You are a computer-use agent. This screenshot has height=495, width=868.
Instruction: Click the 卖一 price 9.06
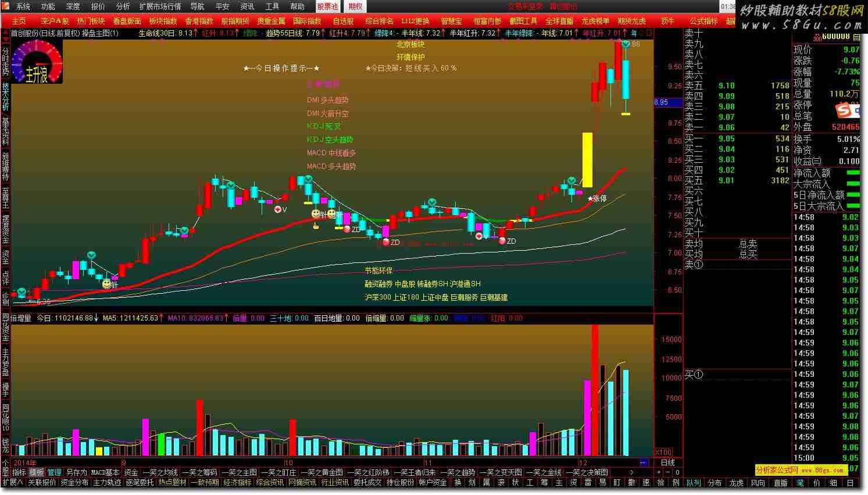pos(726,127)
